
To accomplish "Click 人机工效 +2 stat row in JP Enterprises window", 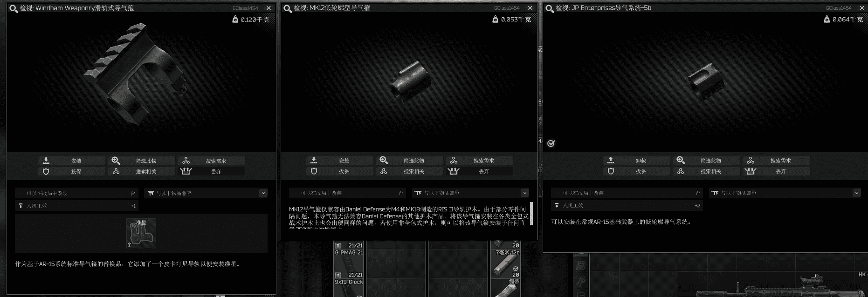I will 627,205.
